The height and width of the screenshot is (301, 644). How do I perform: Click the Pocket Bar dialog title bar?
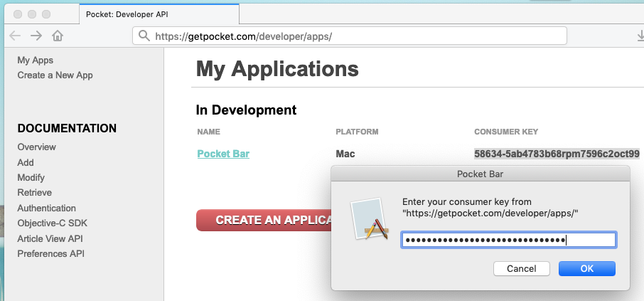click(x=480, y=174)
